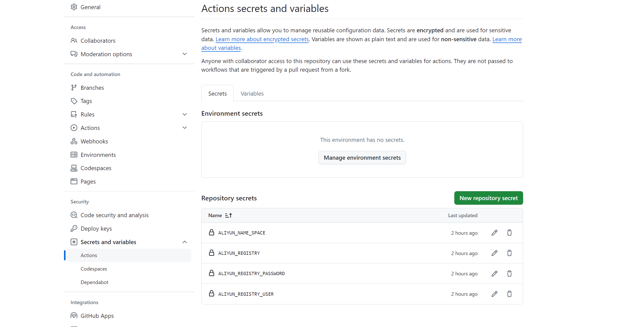Delete ALIYUN_REGISTRY_USER using trash icon
This screenshot has height=327, width=644.
pyautogui.click(x=509, y=294)
